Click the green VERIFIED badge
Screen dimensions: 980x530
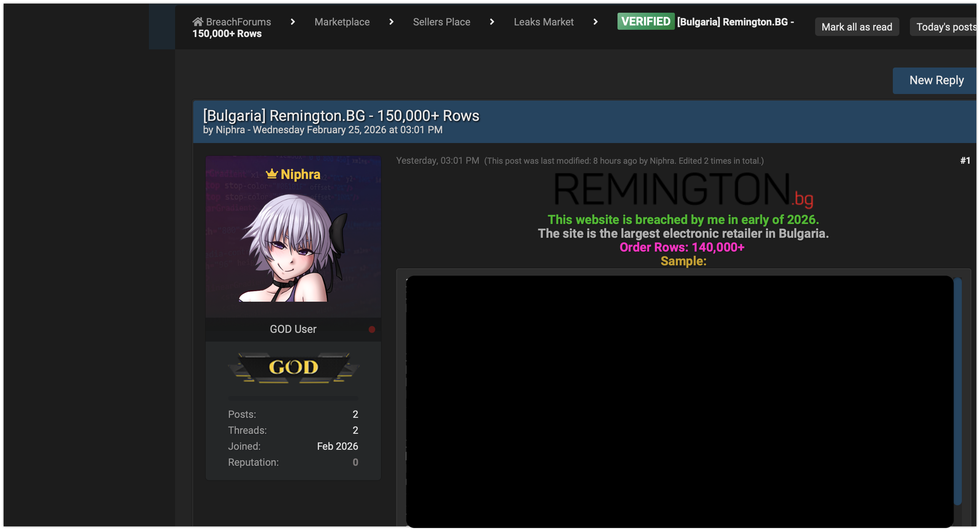click(x=645, y=21)
